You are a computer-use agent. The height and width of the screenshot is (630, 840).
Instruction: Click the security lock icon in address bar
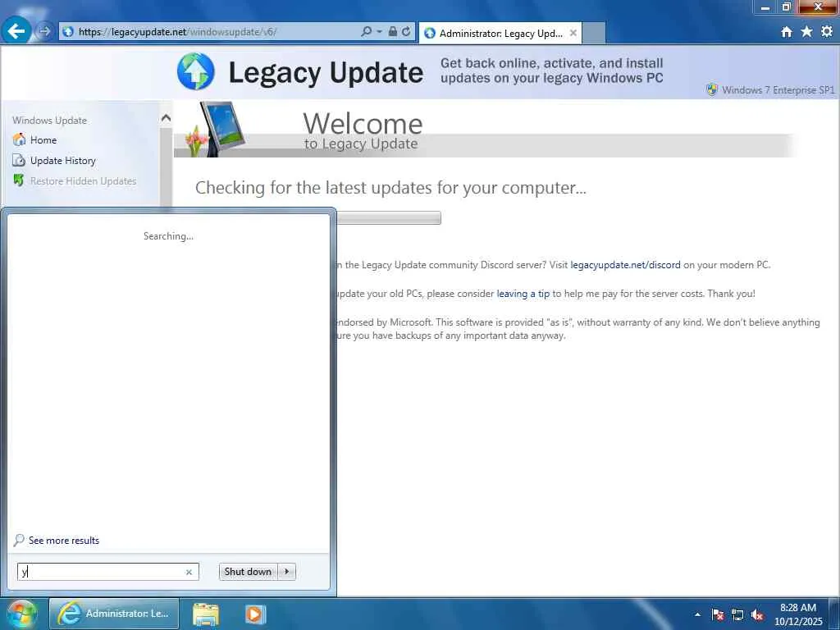(393, 32)
